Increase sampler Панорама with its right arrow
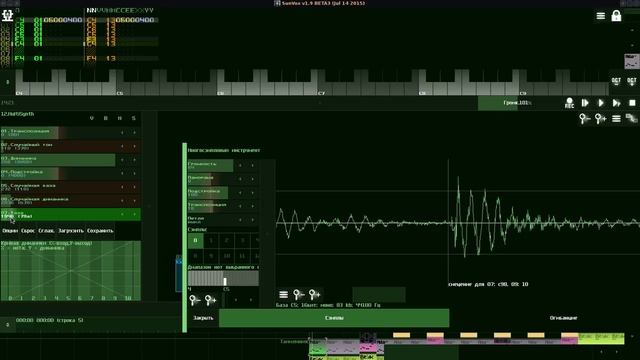 [252, 179]
